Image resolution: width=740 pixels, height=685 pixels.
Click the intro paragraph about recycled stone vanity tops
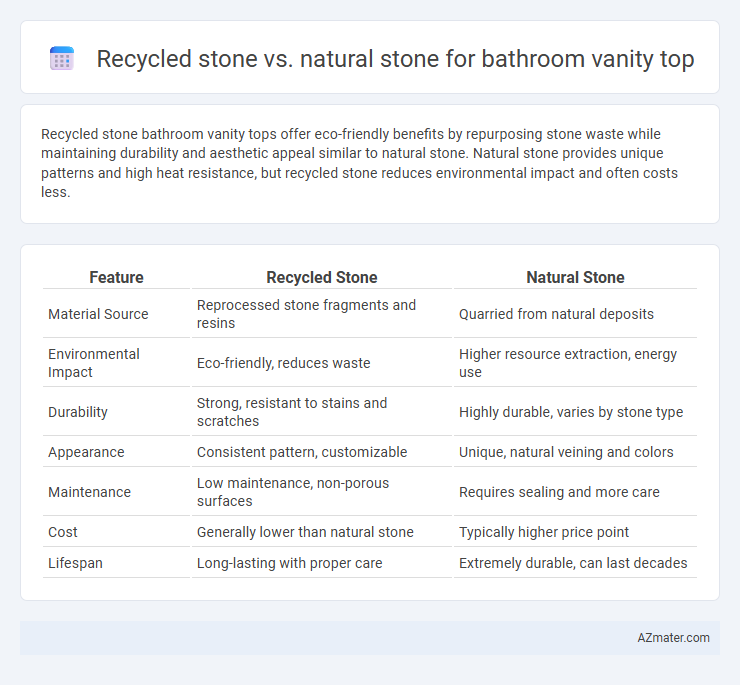pyautogui.click(x=359, y=163)
